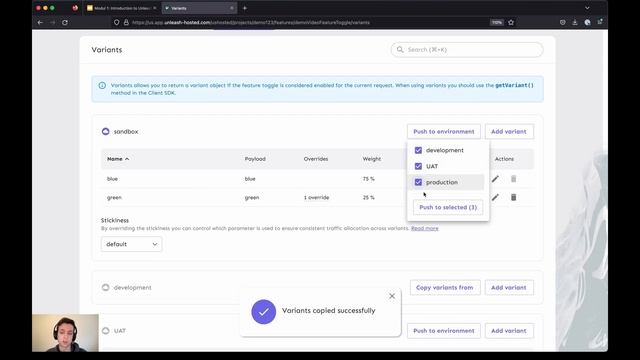Dismiss the Variants copied successfully toast

pyautogui.click(x=392, y=296)
